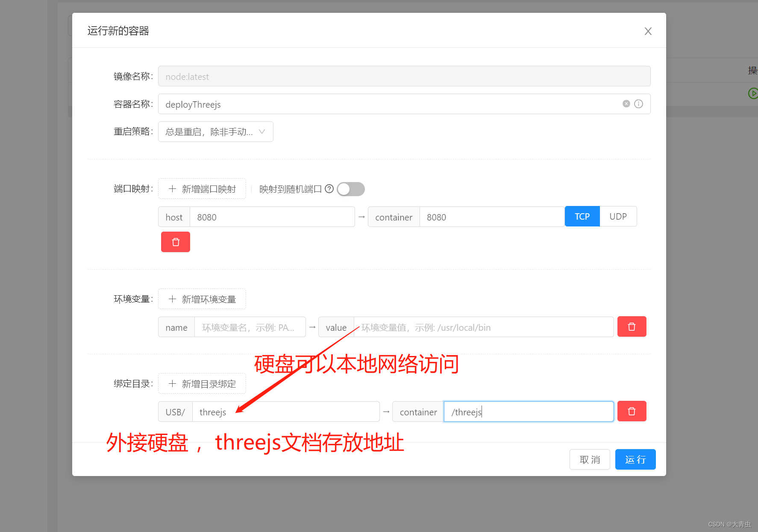Click the 端口映射 label
Image resolution: width=758 pixels, height=532 pixels.
point(133,189)
